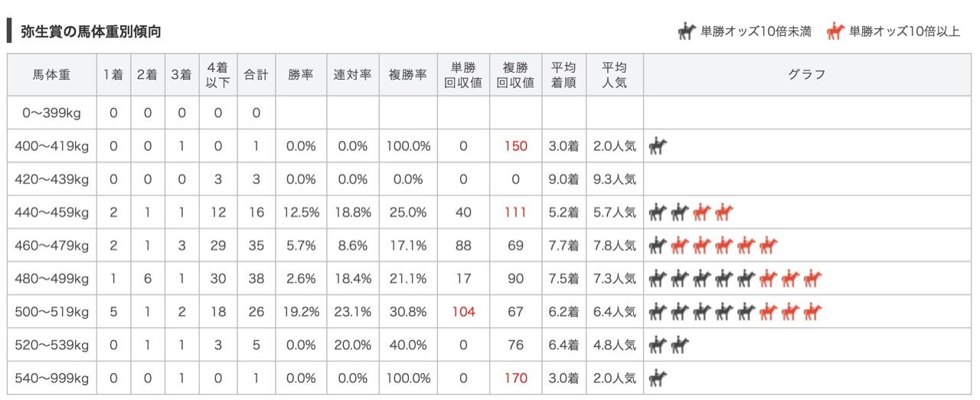
Task: Click the horse icon in 400〜419kg graph row
Action: (658, 146)
